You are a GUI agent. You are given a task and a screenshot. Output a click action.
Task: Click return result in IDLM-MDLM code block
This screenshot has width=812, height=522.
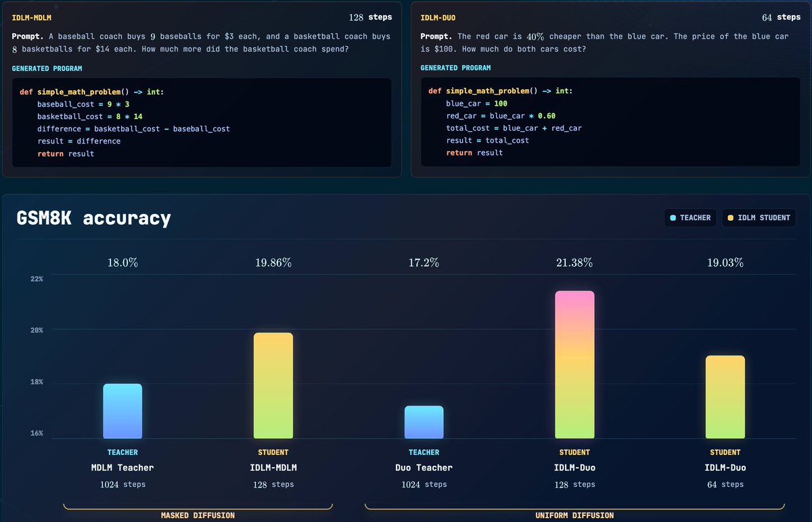click(66, 154)
